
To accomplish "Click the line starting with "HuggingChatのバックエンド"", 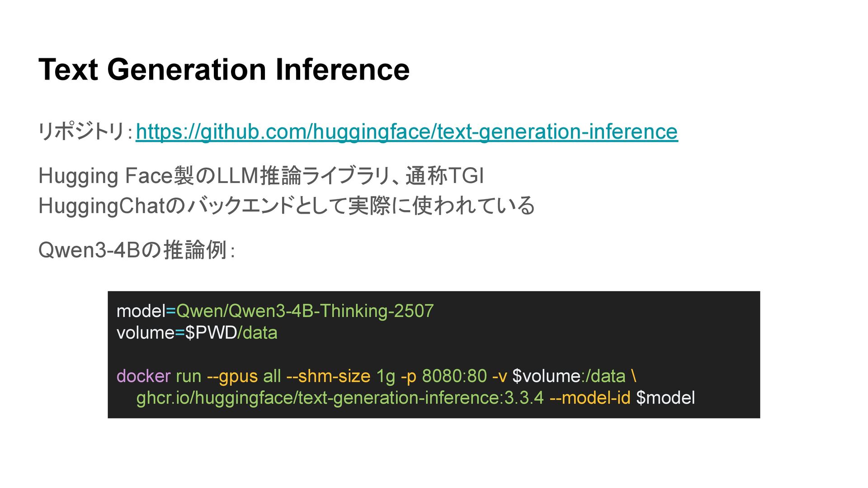I will [x=287, y=206].
